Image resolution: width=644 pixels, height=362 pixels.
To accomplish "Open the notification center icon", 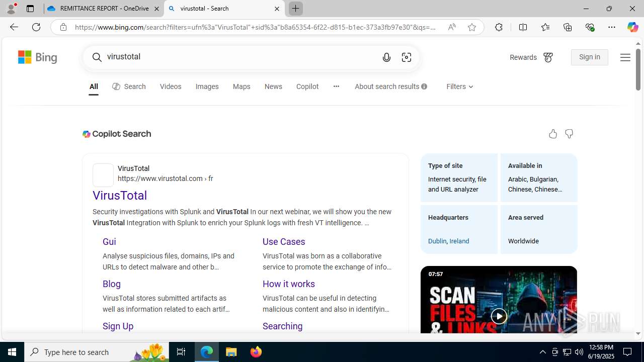I will 627,352.
